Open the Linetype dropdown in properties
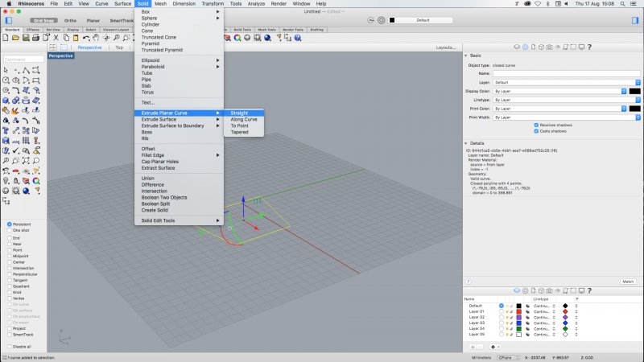 coord(567,100)
